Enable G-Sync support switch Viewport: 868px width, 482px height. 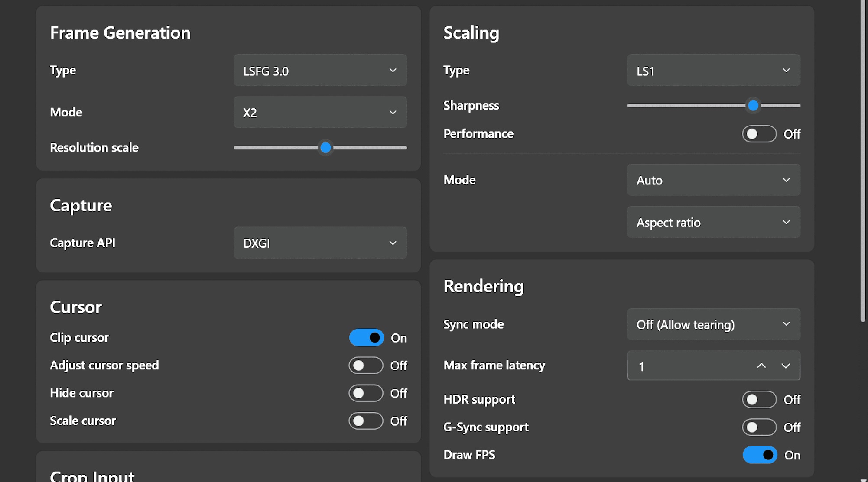pyautogui.click(x=759, y=427)
